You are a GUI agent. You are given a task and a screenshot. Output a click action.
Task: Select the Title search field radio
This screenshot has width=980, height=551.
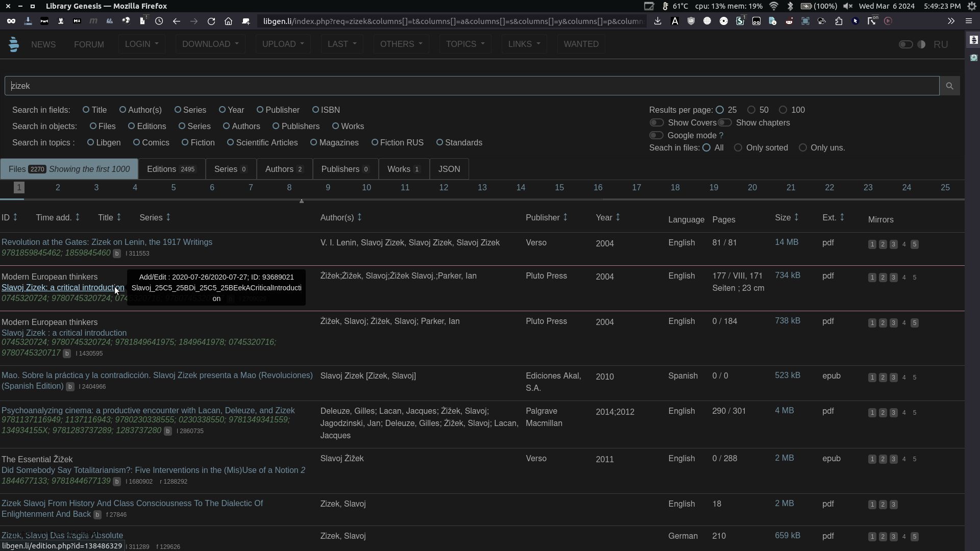click(x=86, y=110)
